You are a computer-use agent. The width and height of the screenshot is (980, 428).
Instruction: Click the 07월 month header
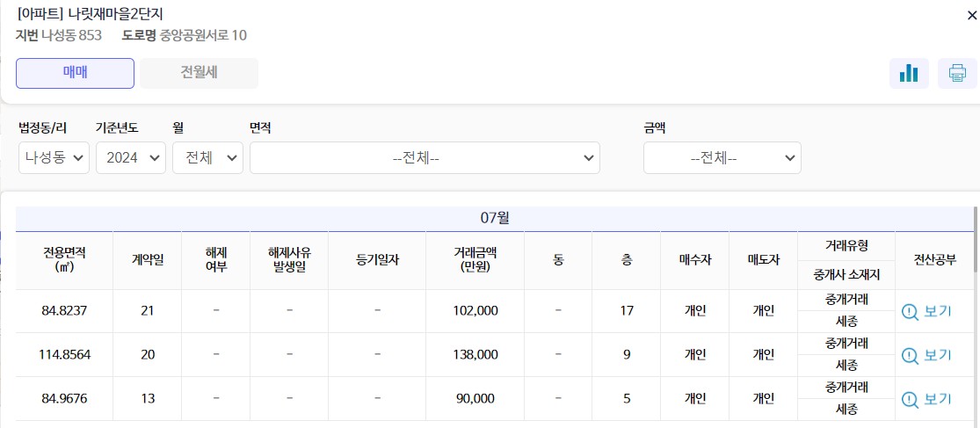point(495,218)
